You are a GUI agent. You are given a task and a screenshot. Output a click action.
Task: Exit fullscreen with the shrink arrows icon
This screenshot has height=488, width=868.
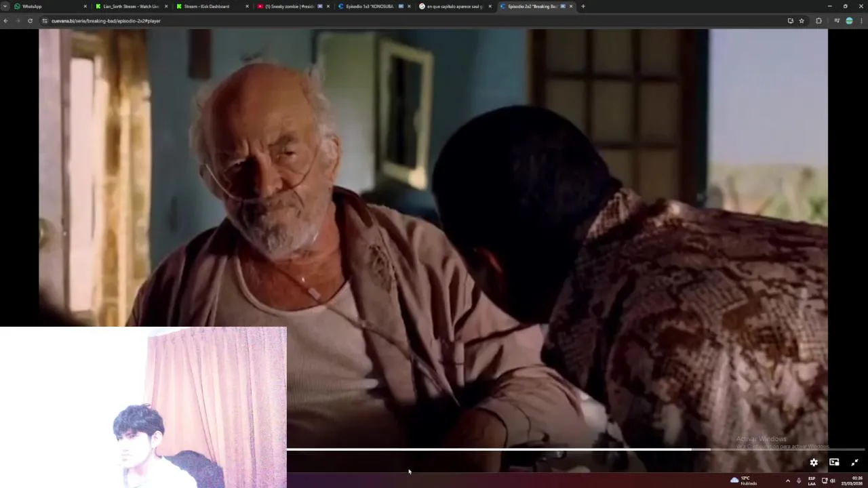pyautogui.click(x=854, y=462)
